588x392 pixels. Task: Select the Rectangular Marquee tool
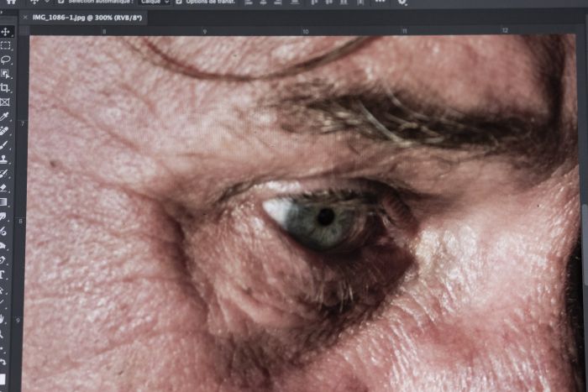click(5, 45)
